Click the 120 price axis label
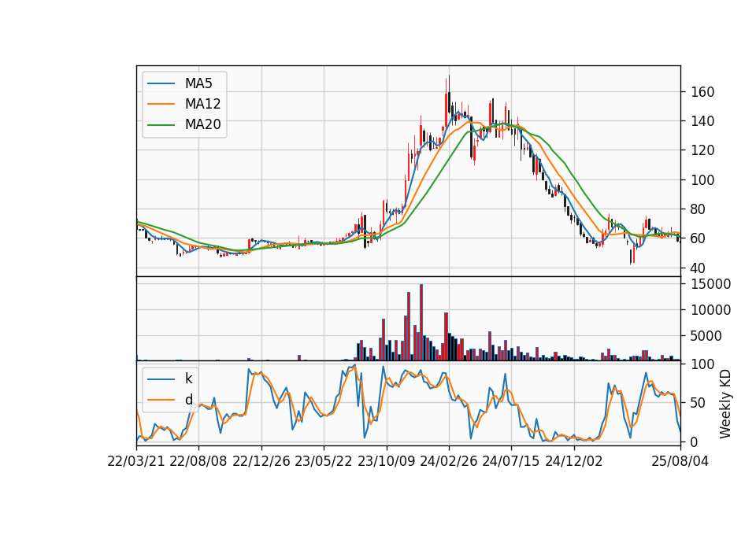756x543 pixels. click(702, 151)
